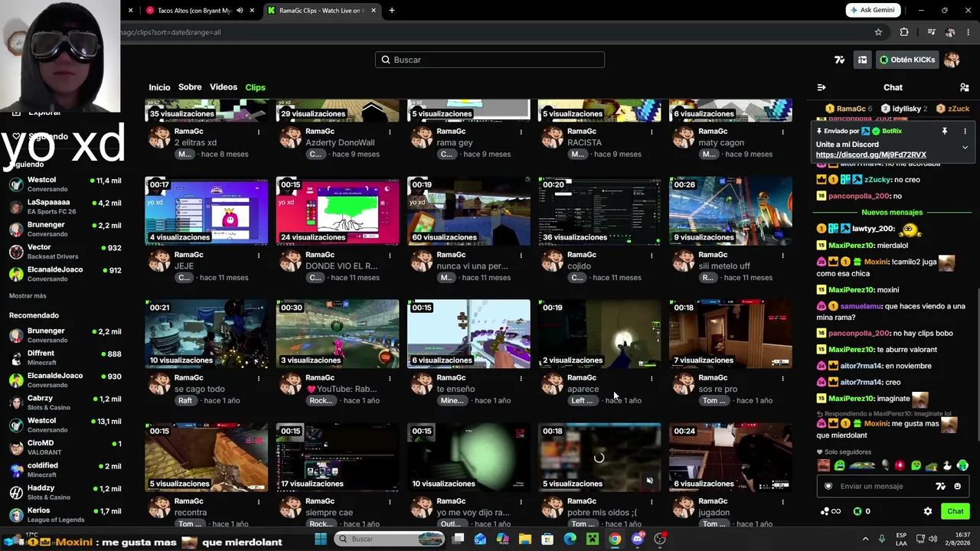This screenshot has height=551, width=980.
Task: Click the channel points icon below chat
Action: (830, 511)
